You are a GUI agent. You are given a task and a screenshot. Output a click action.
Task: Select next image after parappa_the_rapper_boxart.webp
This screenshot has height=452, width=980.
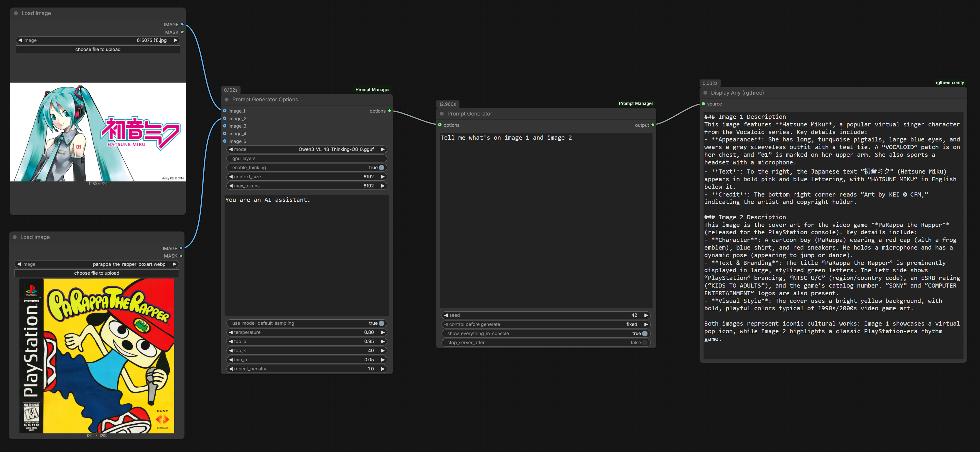tap(174, 264)
